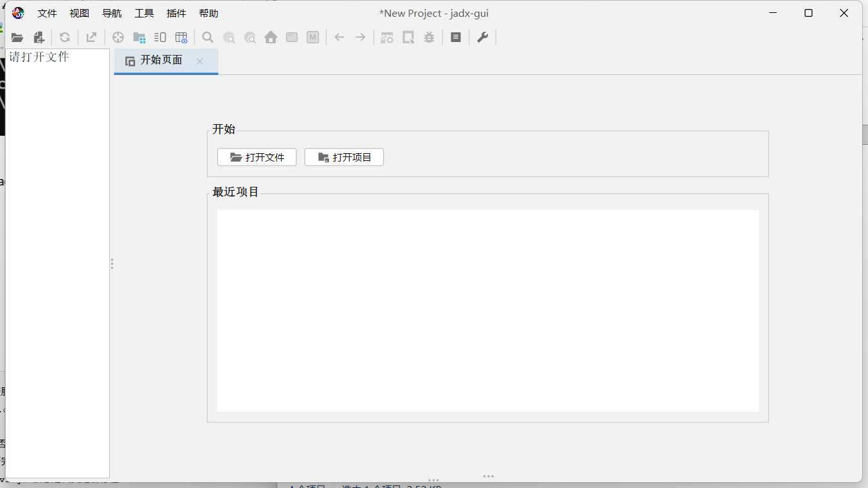Viewport: 868px width, 488px height.
Task: Click the 请打开文件 text in tree panel
Action: pyautogui.click(x=39, y=57)
